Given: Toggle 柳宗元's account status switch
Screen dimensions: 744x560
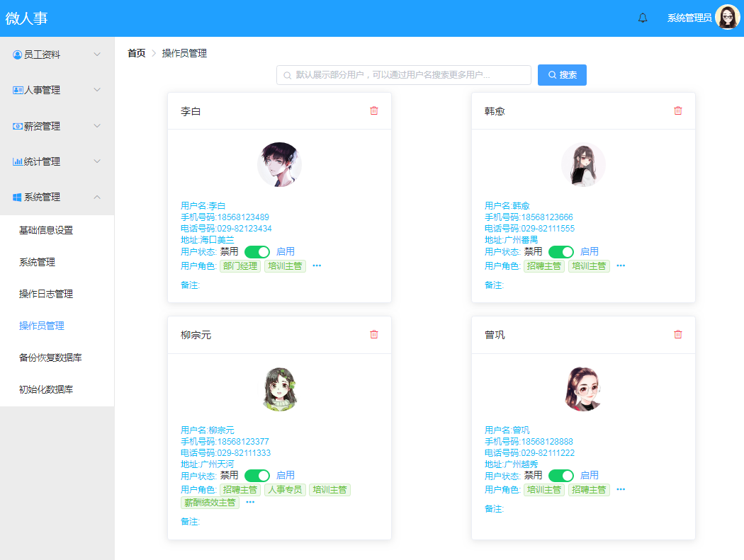Looking at the screenshot, I should click(257, 475).
